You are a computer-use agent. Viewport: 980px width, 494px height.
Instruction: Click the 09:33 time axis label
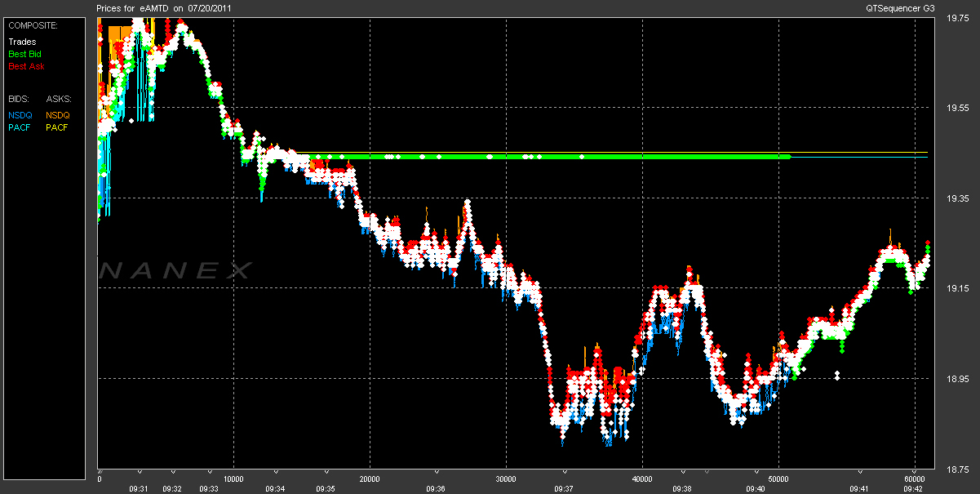pyautogui.click(x=208, y=488)
